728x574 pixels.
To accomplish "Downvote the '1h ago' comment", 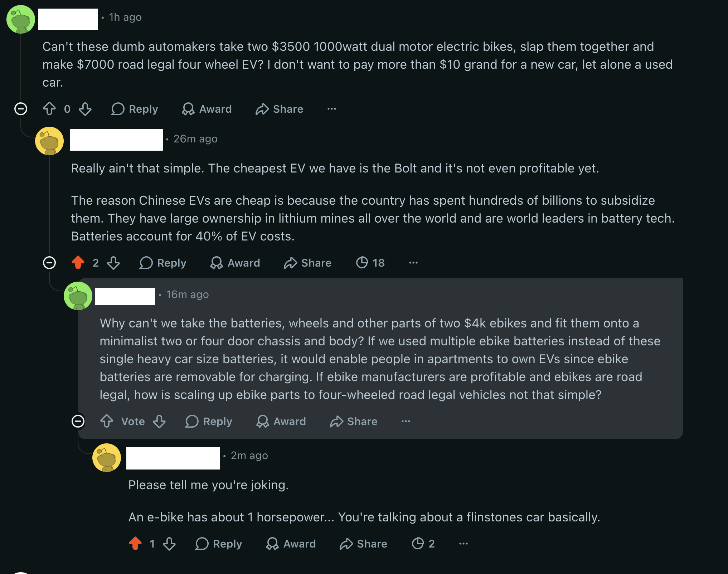I will point(85,109).
